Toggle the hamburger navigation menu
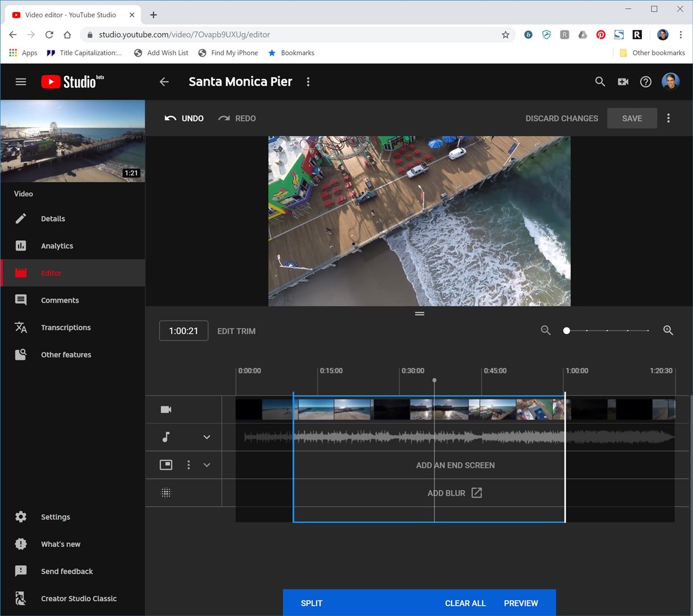Image resolution: width=693 pixels, height=616 pixels. tap(21, 82)
